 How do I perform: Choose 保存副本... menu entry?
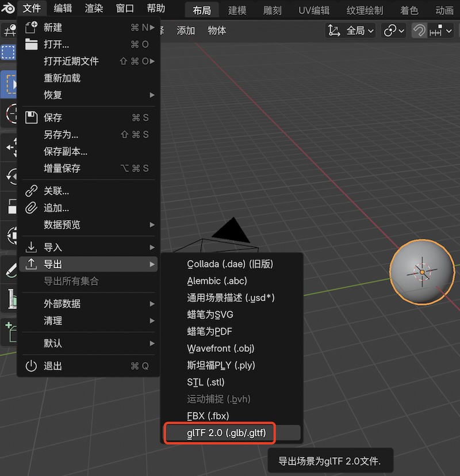(x=88, y=151)
